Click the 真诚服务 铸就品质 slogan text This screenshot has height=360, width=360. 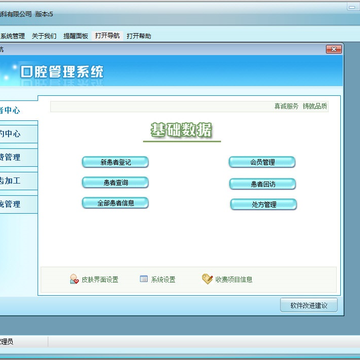pos(301,107)
